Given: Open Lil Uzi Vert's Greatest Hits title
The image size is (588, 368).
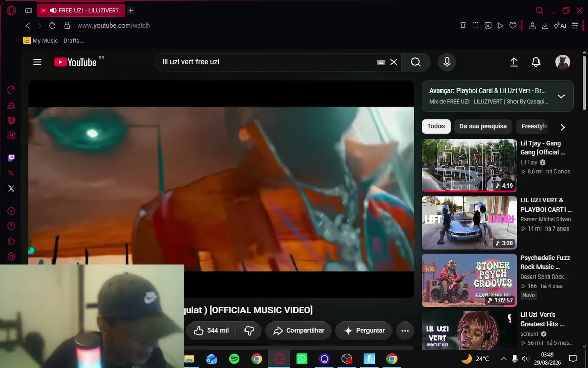Looking at the screenshot, I should pyautogui.click(x=542, y=319).
